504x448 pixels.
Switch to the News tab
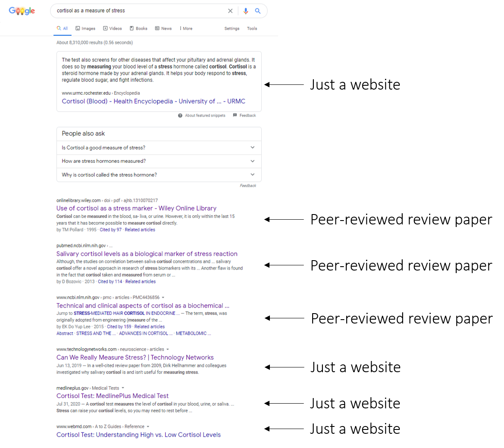click(163, 28)
